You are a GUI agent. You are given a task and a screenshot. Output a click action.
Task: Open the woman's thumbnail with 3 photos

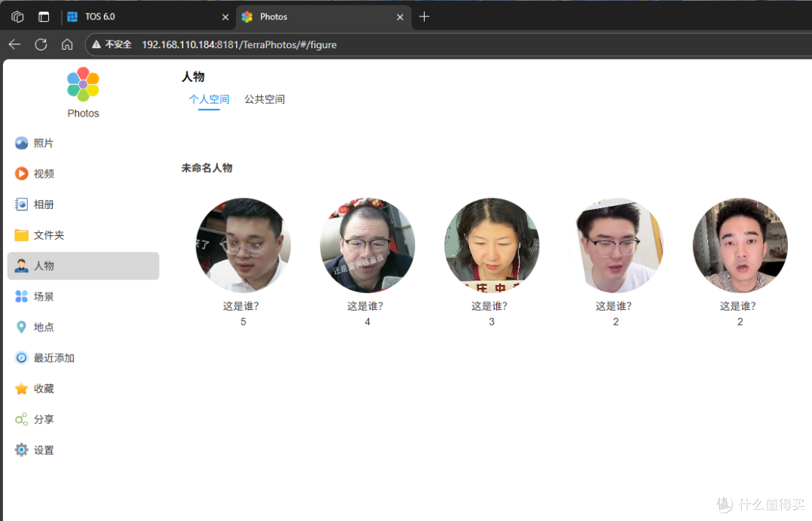(x=492, y=245)
